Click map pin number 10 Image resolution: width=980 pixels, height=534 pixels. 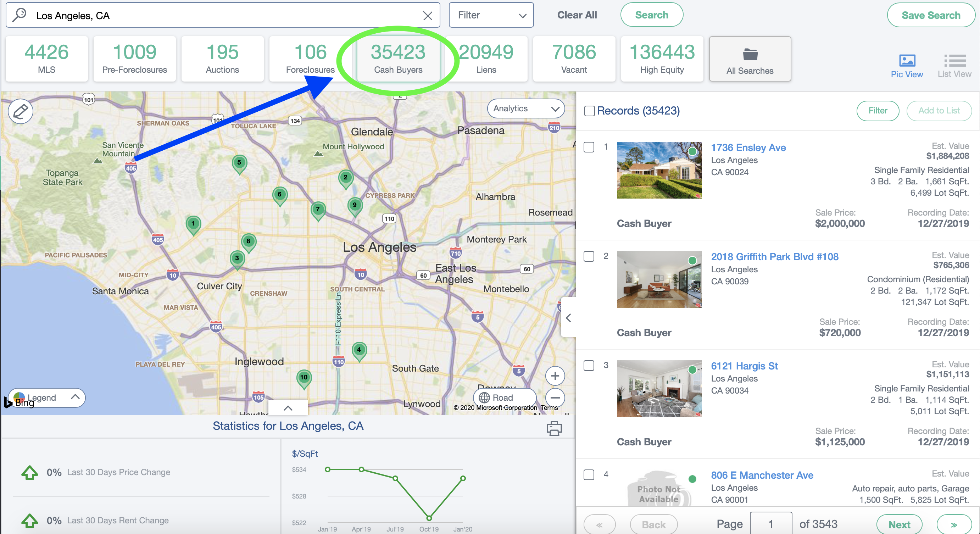(x=304, y=379)
